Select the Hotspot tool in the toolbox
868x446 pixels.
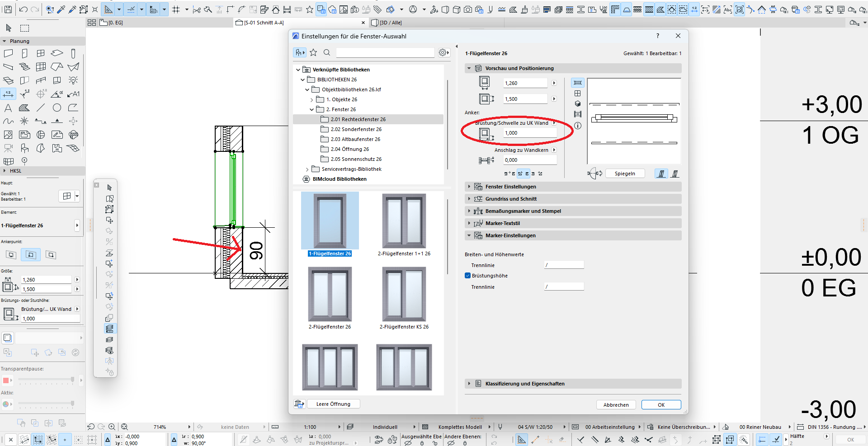pos(24,121)
